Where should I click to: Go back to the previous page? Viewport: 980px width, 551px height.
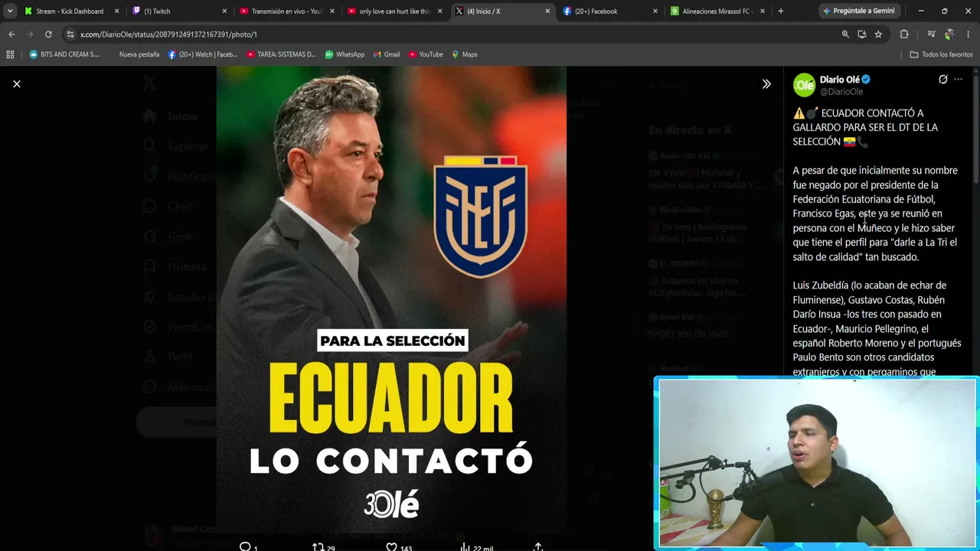tap(11, 34)
